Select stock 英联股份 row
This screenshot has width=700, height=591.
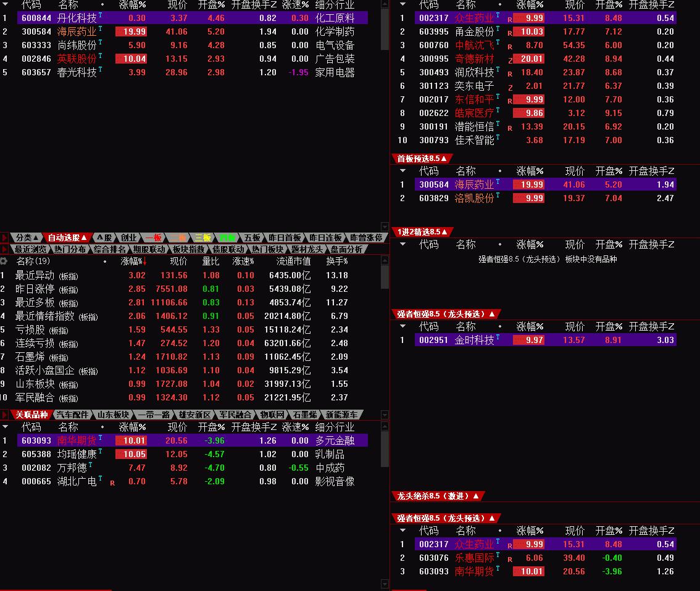click(x=185, y=59)
